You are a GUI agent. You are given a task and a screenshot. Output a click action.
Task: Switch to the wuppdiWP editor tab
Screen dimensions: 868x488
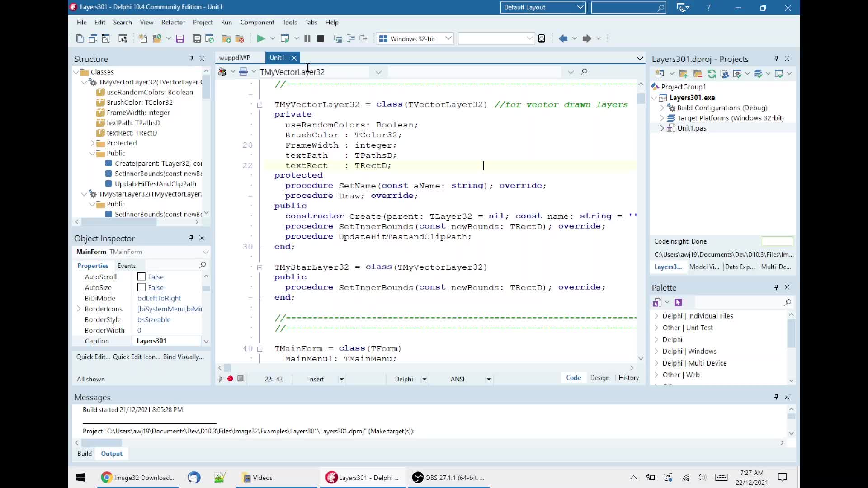coord(235,57)
